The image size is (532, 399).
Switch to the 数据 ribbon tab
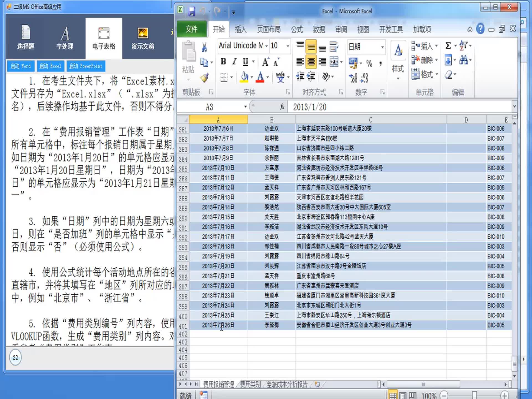click(x=319, y=29)
